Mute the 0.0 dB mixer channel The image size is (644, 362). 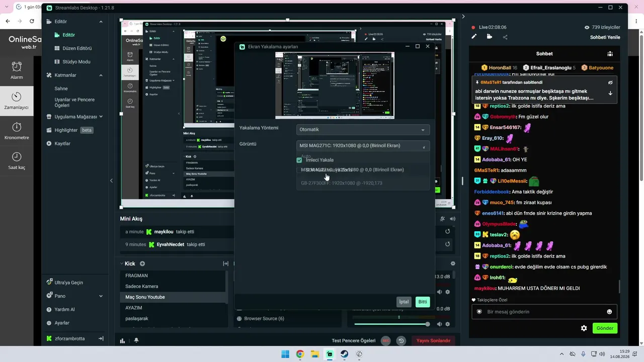point(439,324)
